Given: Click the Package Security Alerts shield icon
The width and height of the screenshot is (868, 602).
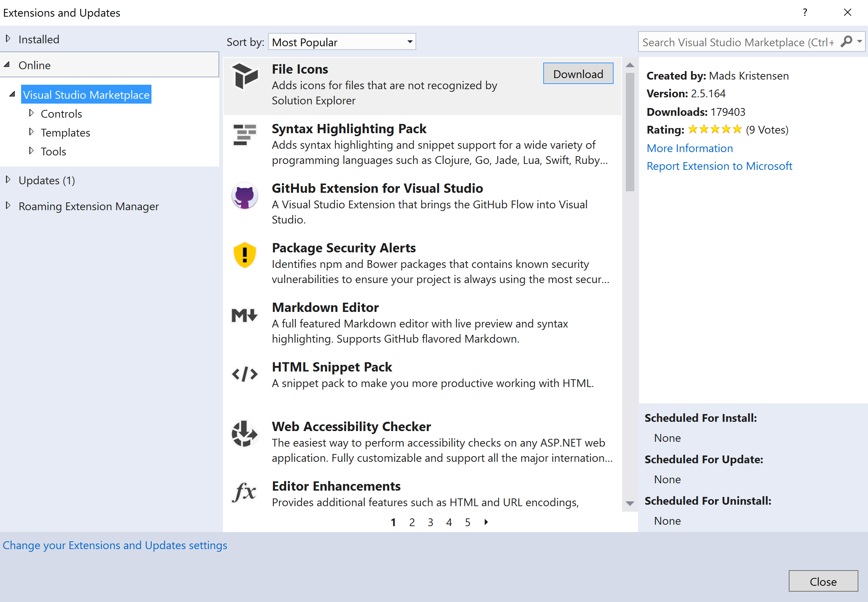Looking at the screenshot, I should (245, 255).
